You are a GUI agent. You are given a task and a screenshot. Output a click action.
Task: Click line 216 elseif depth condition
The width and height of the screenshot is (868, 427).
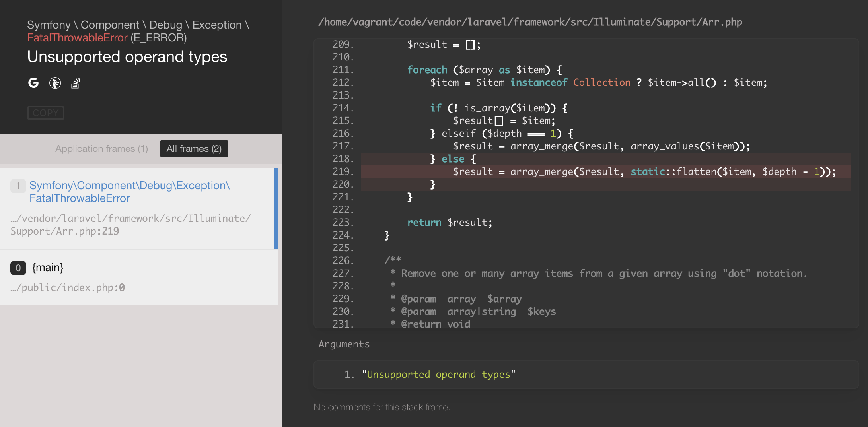(502, 134)
